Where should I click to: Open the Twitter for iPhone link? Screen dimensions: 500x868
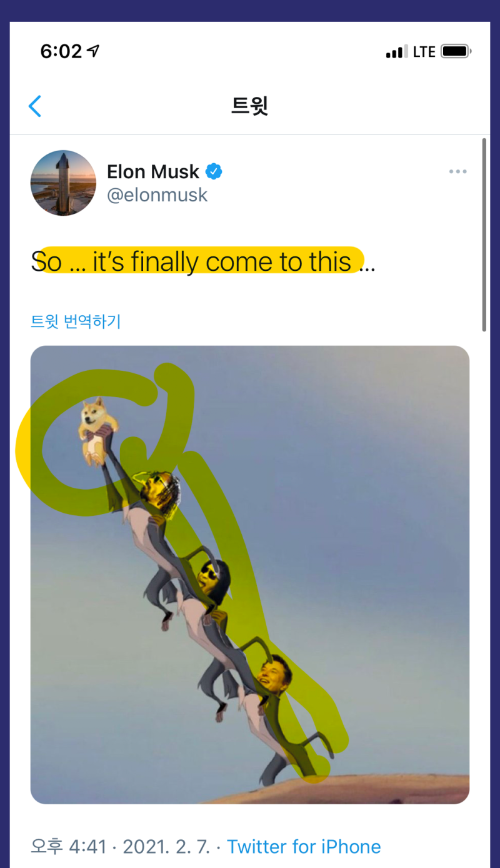304,847
